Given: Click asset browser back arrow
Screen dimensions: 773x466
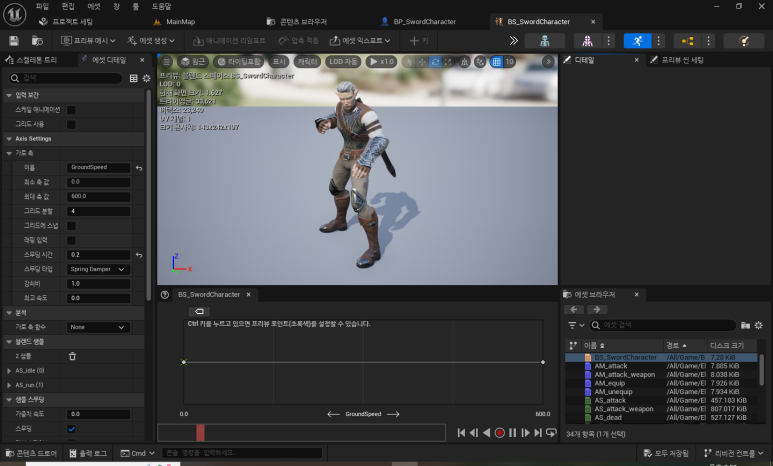Looking at the screenshot, I should click(x=574, y=309).
